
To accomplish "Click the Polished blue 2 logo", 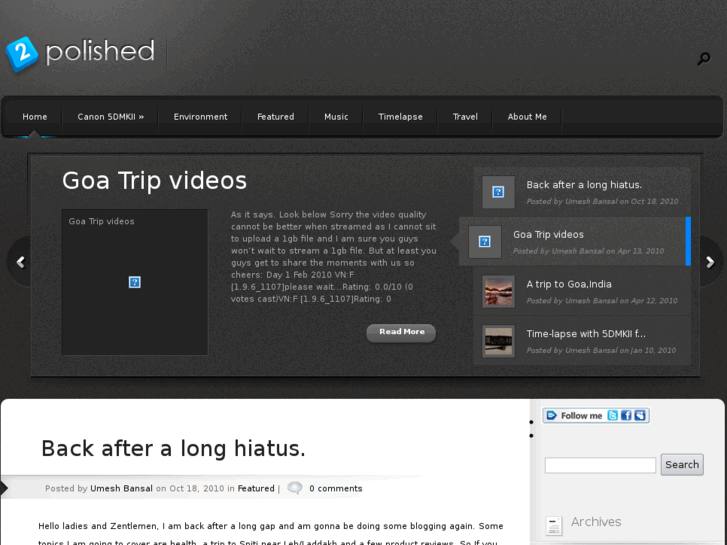I will click(22, 54).
